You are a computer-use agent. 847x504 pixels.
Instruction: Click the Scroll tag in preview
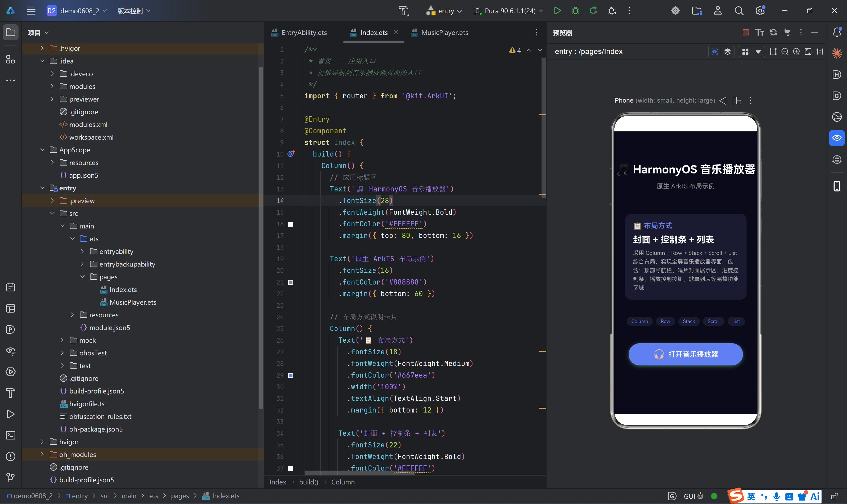tap(713, 321)
